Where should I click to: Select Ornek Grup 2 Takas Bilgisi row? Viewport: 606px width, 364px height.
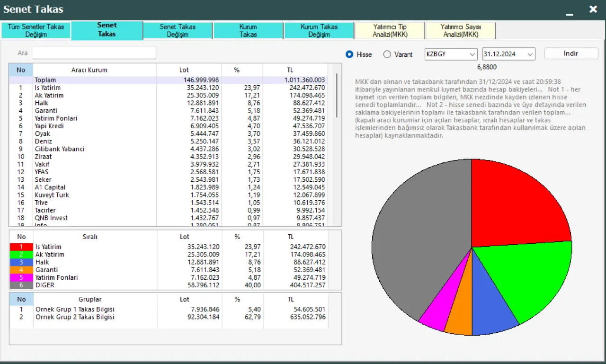[x=168, y=317]
